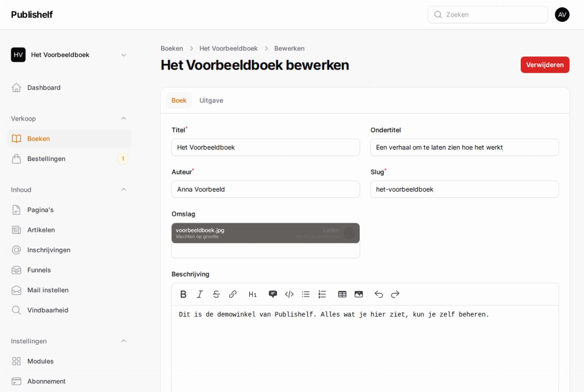The height and width of the screenshot is (392, 584).
Task: Click the voorbeeldboek.jpg uploading file item
Action: [266, 233]
